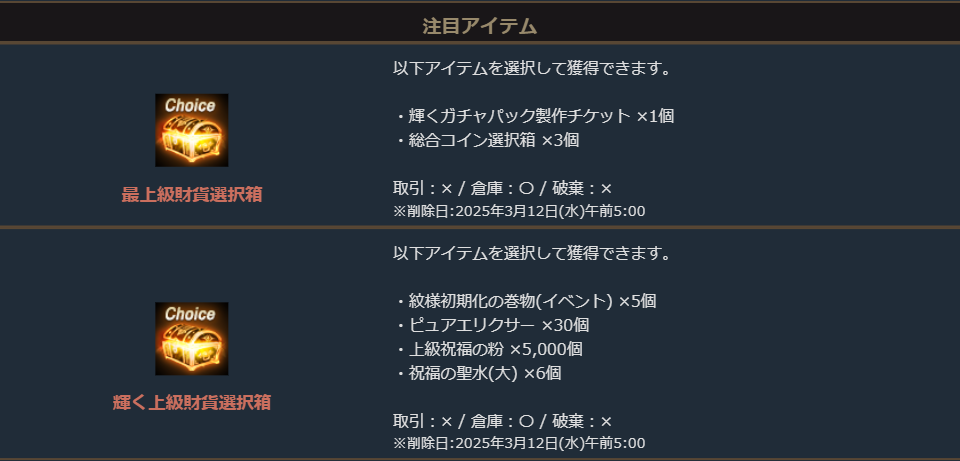Viewport: 960px width, 461px height.
Task: Click 総合コイン選択箱 ×3個 entry
Action: pos(487,141)
